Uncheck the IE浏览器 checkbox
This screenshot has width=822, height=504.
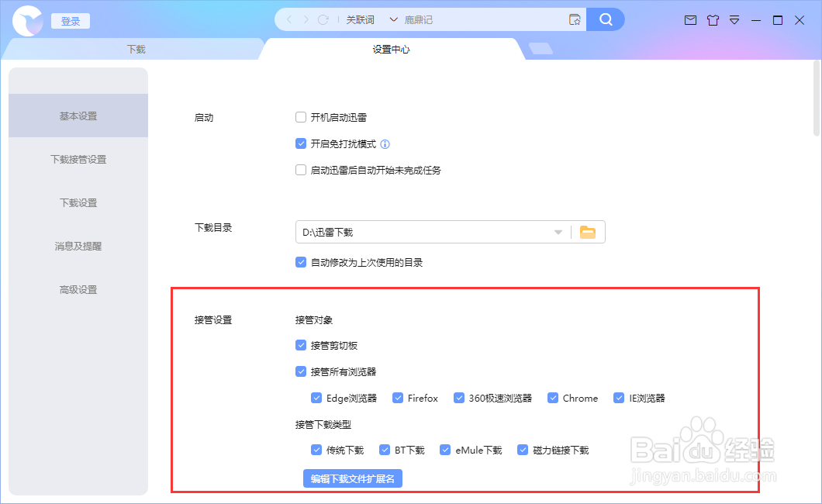point(619,398)
